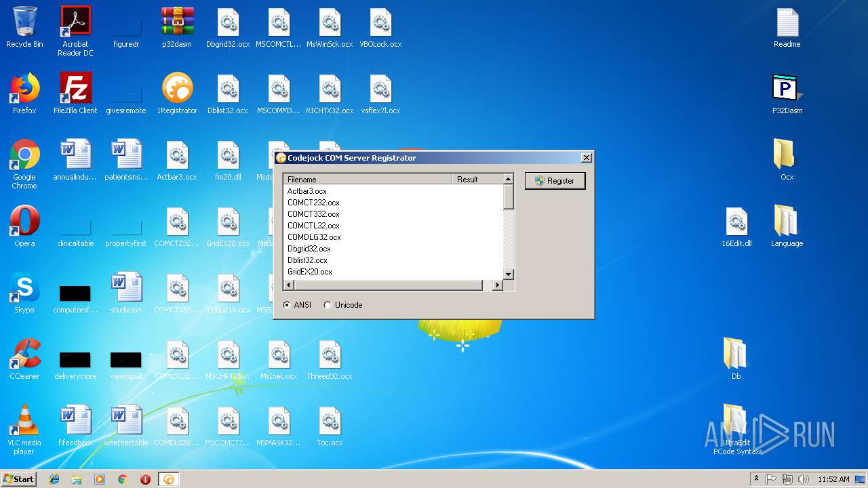Click the list's scroll up arrow

coord(509,179)
